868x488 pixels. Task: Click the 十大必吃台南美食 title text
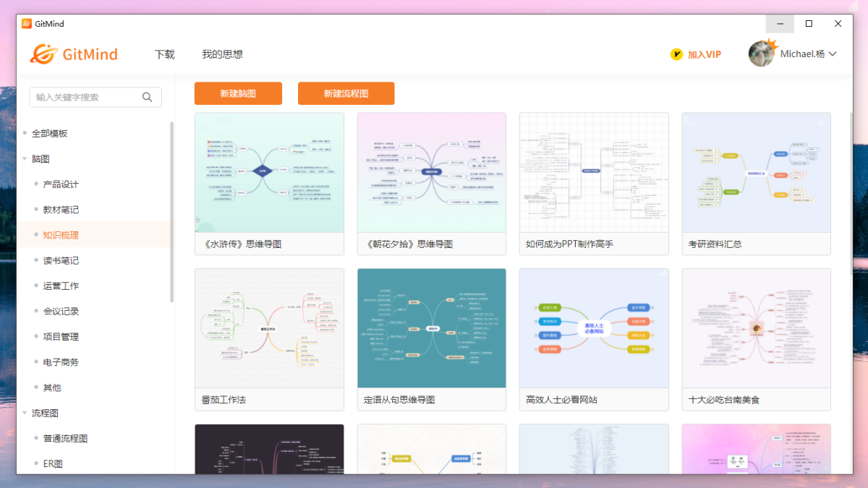(724, 400)
